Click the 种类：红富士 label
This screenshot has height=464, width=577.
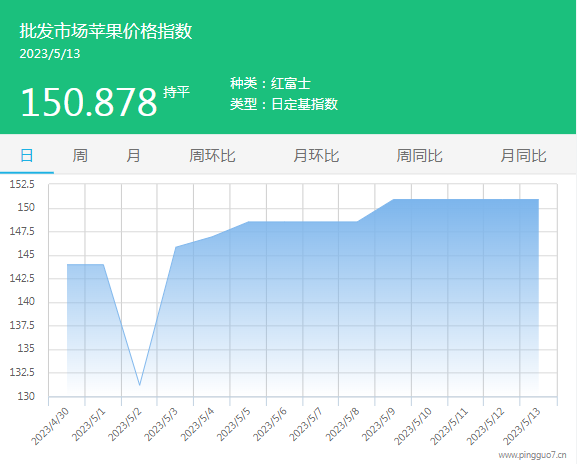pyautogui.click(x=270, y=83)
